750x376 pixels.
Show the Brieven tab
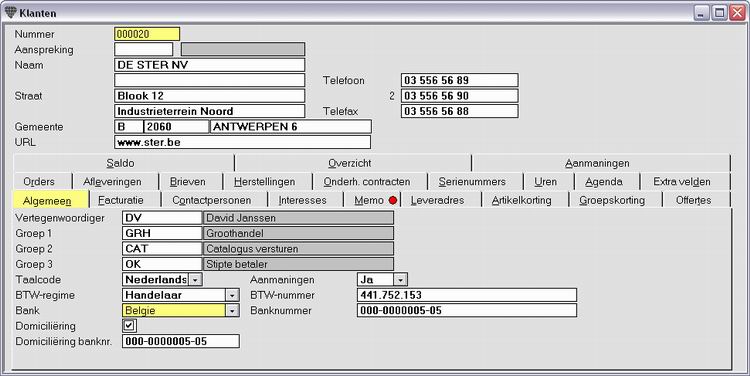[190, 182]
